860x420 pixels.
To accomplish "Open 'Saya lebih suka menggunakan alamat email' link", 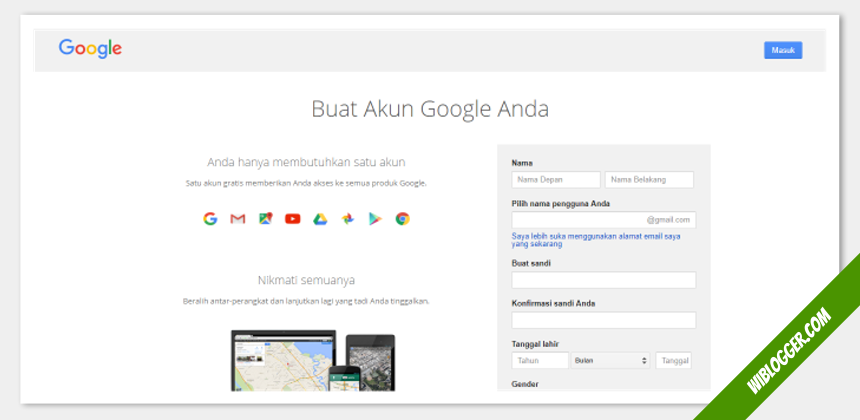I will pos(596,240).
